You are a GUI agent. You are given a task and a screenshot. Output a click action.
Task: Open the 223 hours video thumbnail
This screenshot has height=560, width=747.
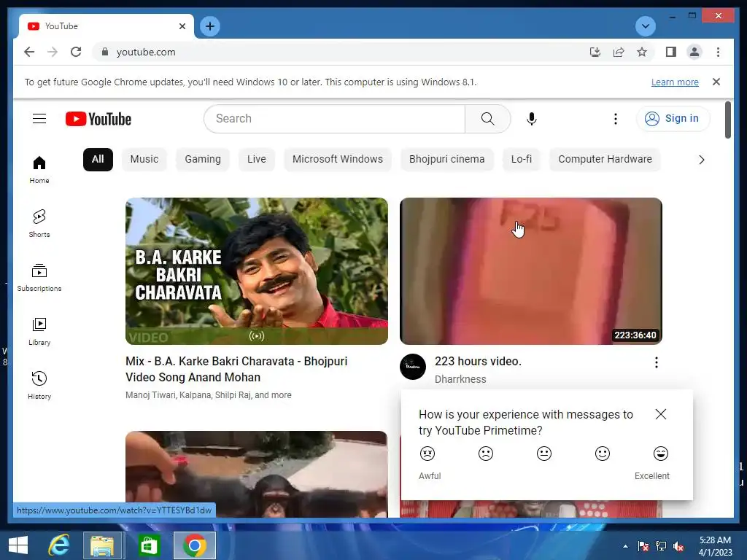[x=531, y=271]
